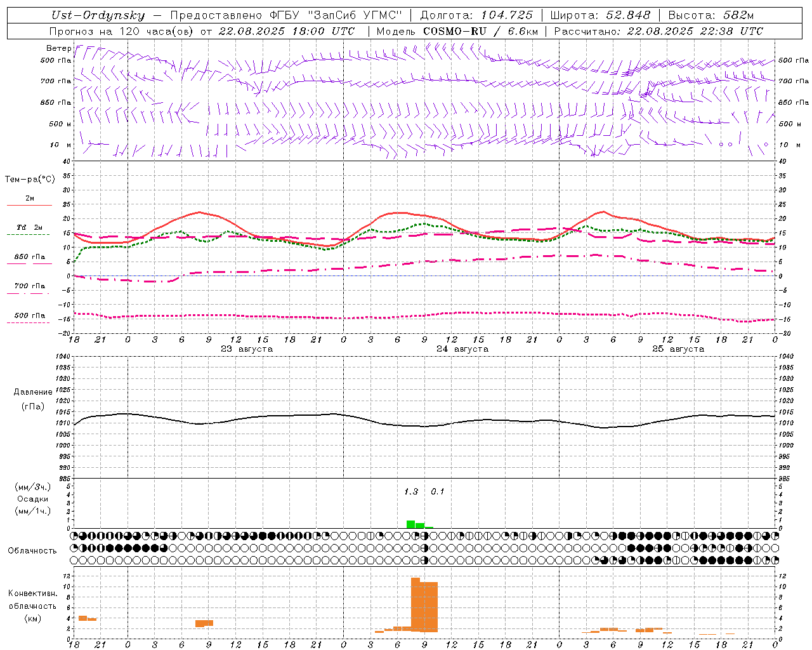
Task: Click the tallest green precipitation bar
Action: click(x=410, y=524)
